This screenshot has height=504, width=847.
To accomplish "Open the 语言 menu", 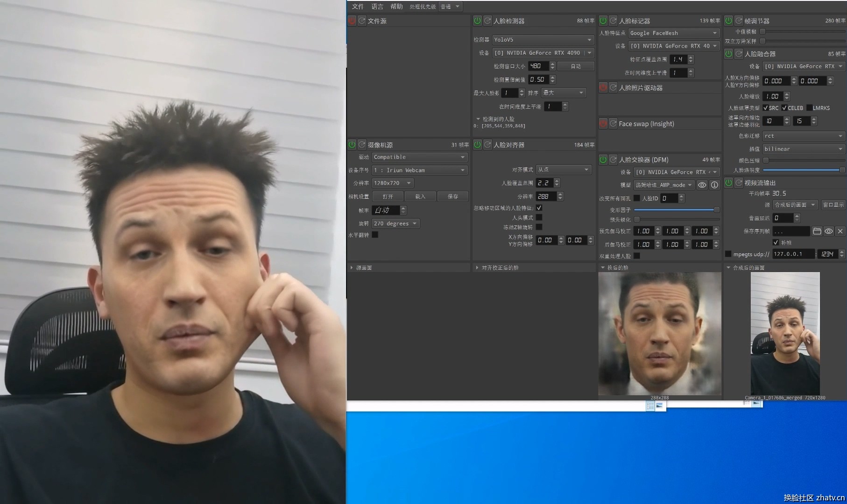I will (377, 7).
